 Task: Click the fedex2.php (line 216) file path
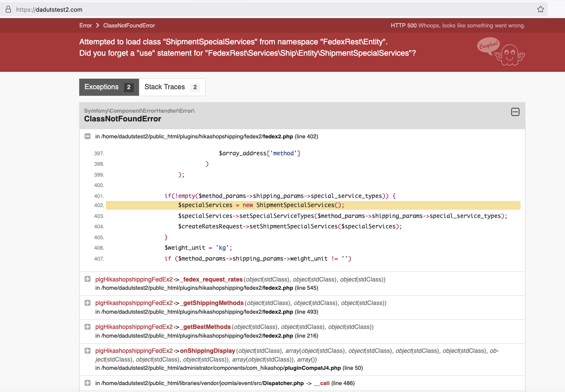tap(207, 335)
